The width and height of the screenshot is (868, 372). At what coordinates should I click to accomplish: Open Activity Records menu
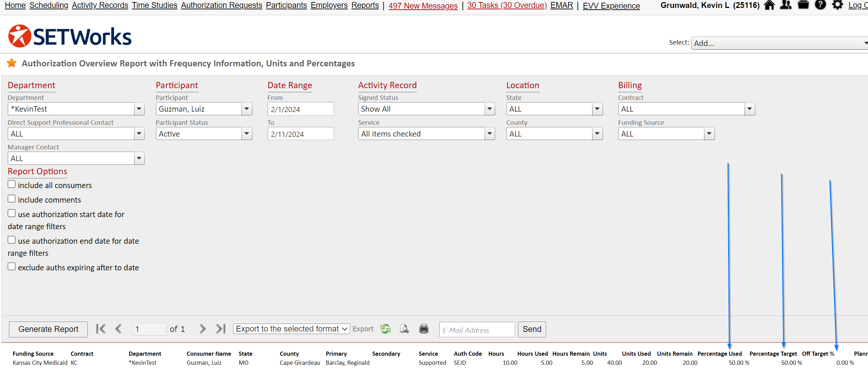[100, 5]
